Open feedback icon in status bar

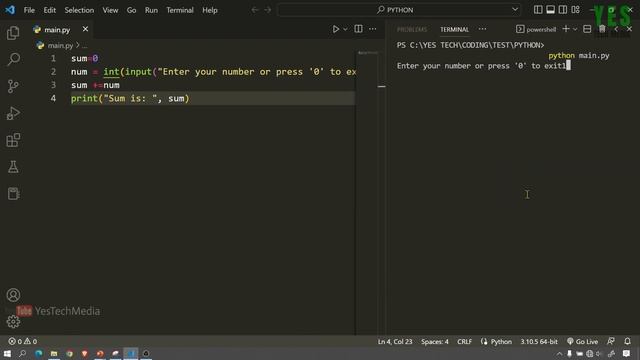(611, 341)
